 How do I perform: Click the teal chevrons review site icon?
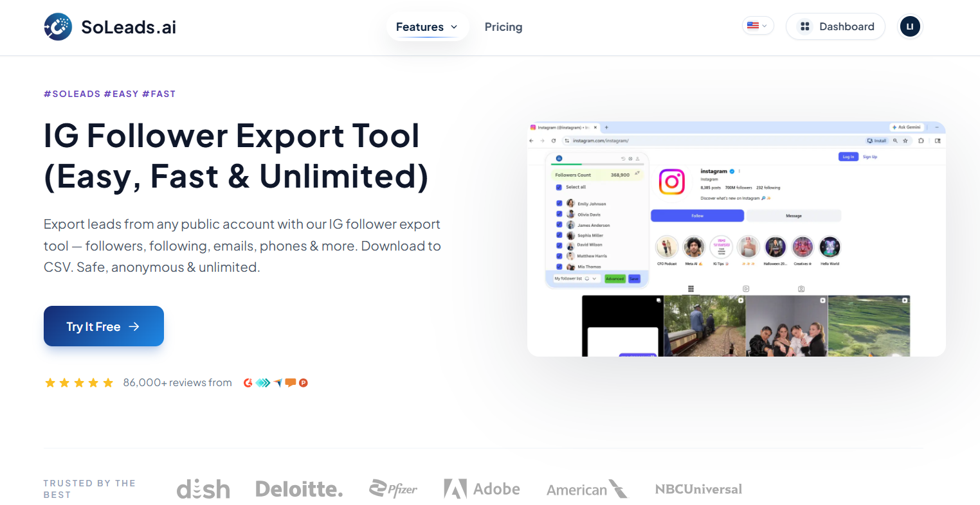[x=263, y=383]
